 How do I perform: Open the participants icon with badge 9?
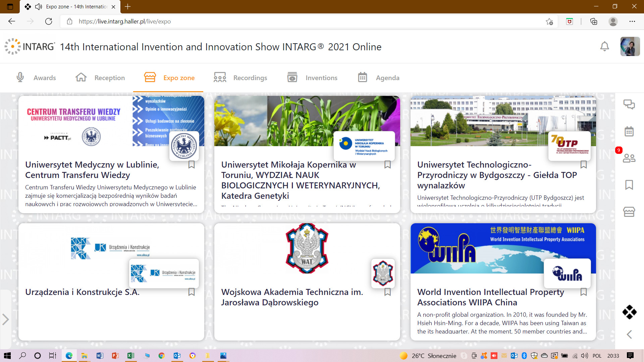(629, 158)
